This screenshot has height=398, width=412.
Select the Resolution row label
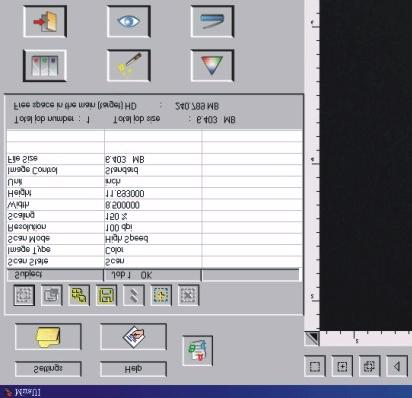click(x=27, y=227)
